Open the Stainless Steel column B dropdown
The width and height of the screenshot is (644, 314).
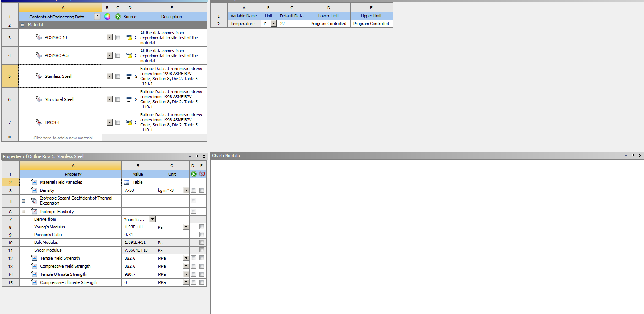pos(110,76)
